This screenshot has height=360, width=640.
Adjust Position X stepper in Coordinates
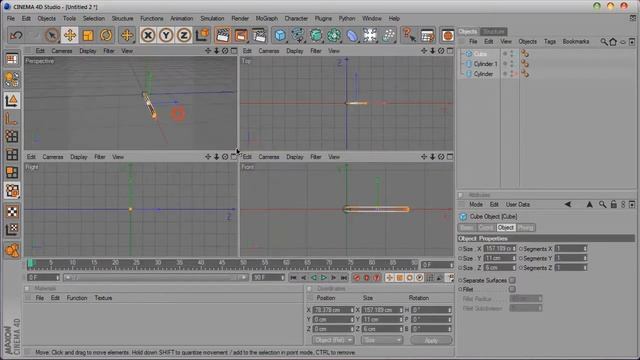(x=352, y=310)
